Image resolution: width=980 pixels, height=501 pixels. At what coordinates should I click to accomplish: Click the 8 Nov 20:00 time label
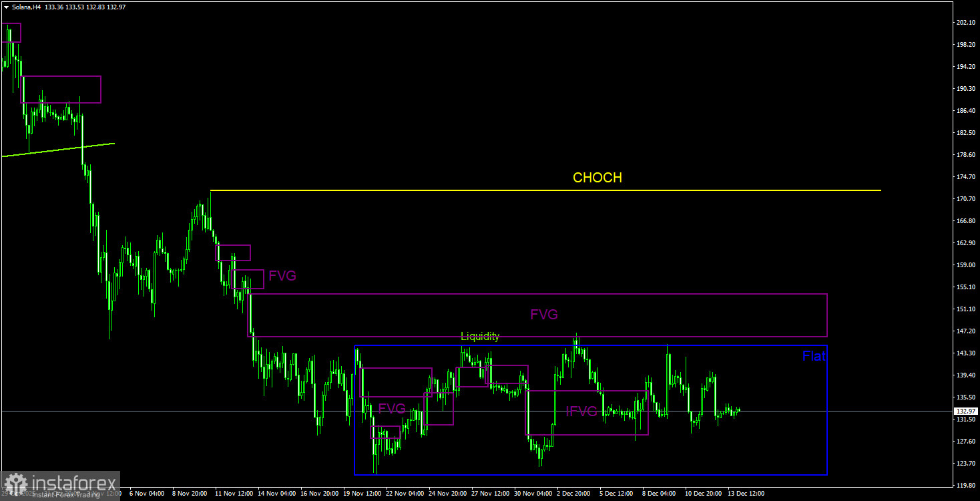click(x=190, y=494)
